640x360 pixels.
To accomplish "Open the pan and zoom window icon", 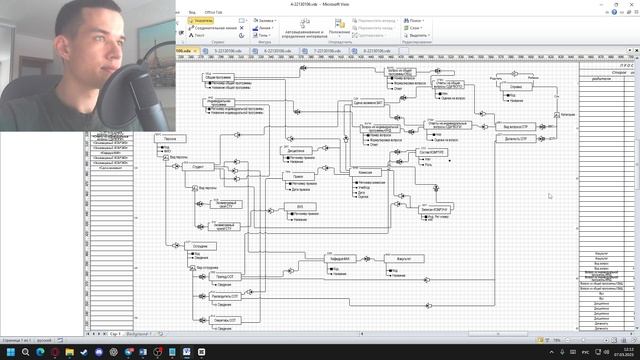I will pos(623,340).
